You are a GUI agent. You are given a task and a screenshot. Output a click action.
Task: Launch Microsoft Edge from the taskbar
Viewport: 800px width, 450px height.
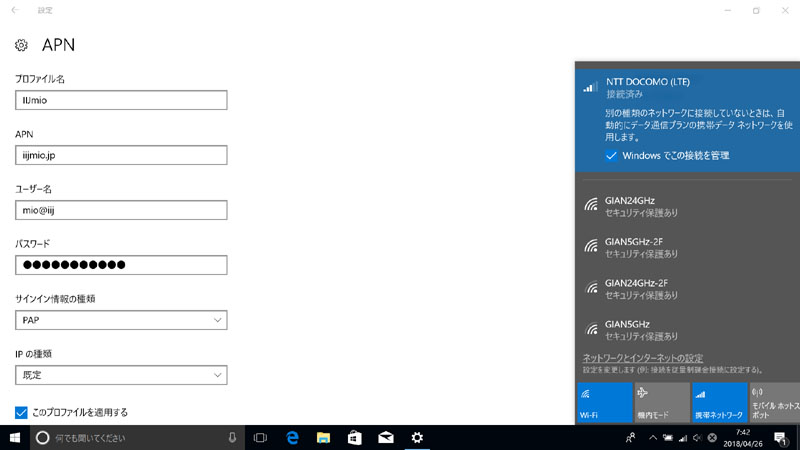(x=292, y=438)
